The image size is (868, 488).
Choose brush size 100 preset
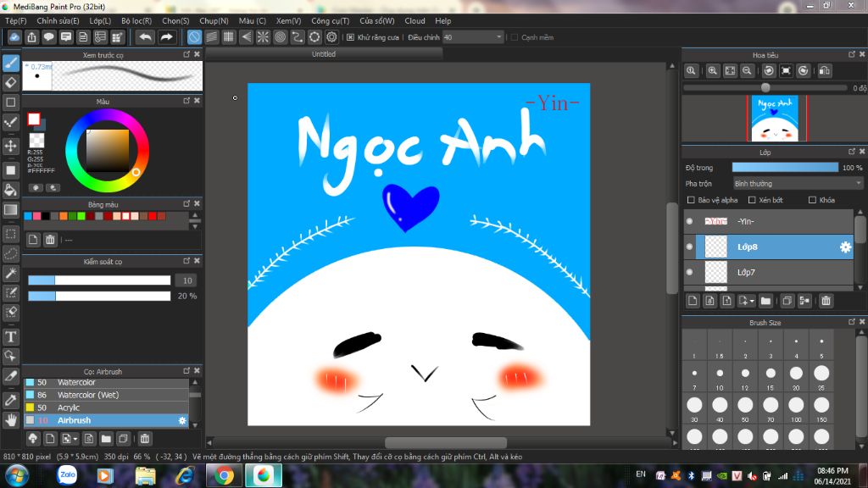coord(796,408)
